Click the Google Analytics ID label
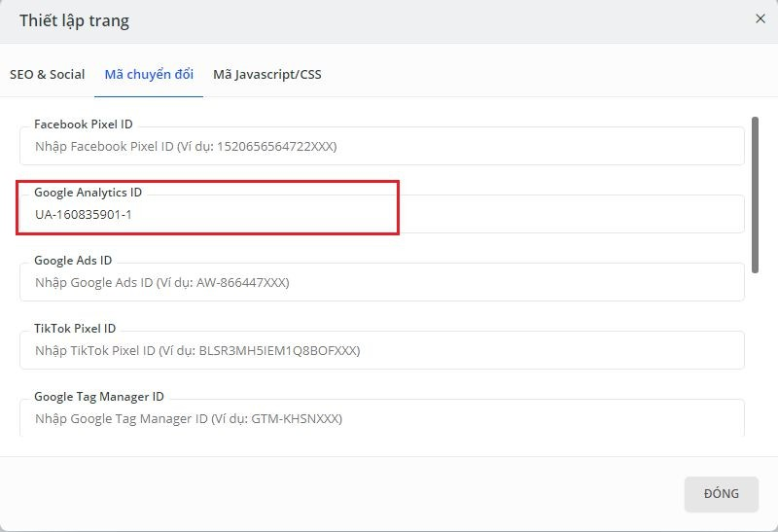Viewport: 778px width, 532px height. [88, 193]
